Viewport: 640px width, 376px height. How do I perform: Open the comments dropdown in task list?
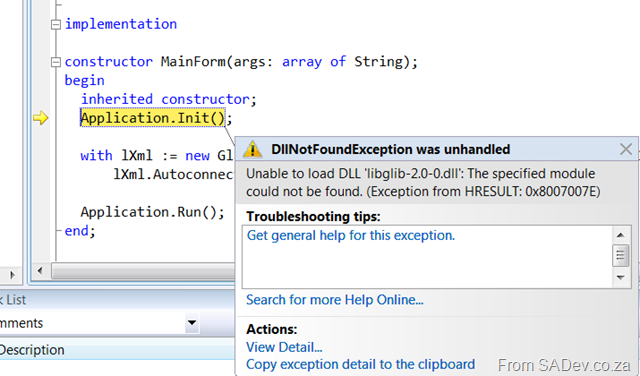[x=191, y=323]
